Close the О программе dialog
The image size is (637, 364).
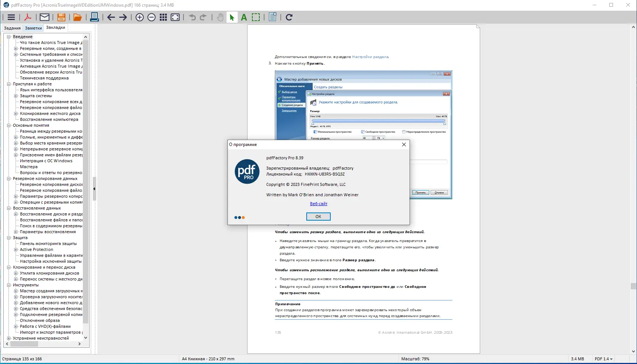pyautogui.click(x=404, y=144)
